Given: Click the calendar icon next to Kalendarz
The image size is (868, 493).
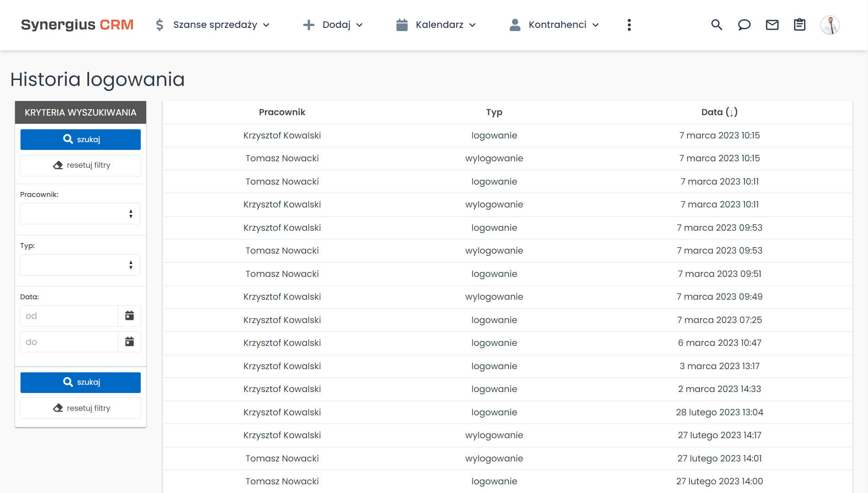Looking at the screenshot, I should (402, 25).
